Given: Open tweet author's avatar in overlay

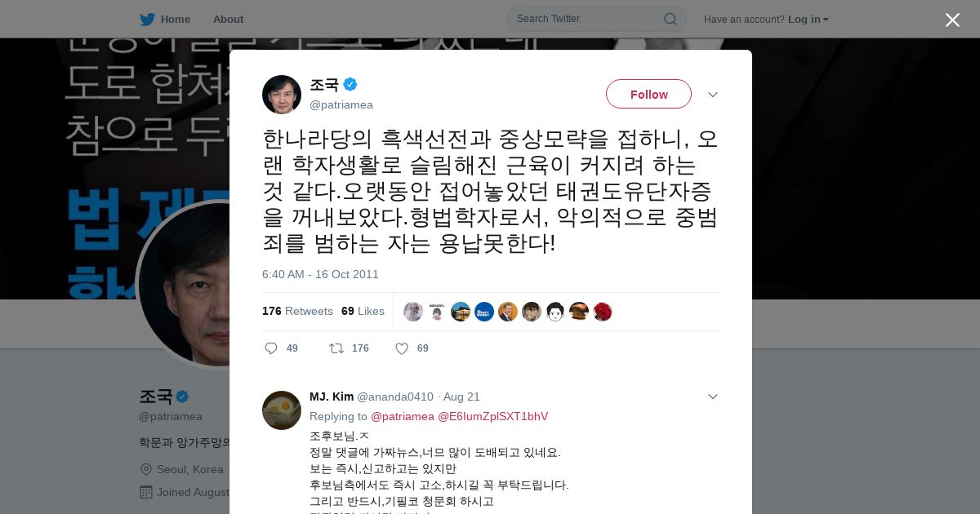Looking at the screenshot, I should 282,95.
